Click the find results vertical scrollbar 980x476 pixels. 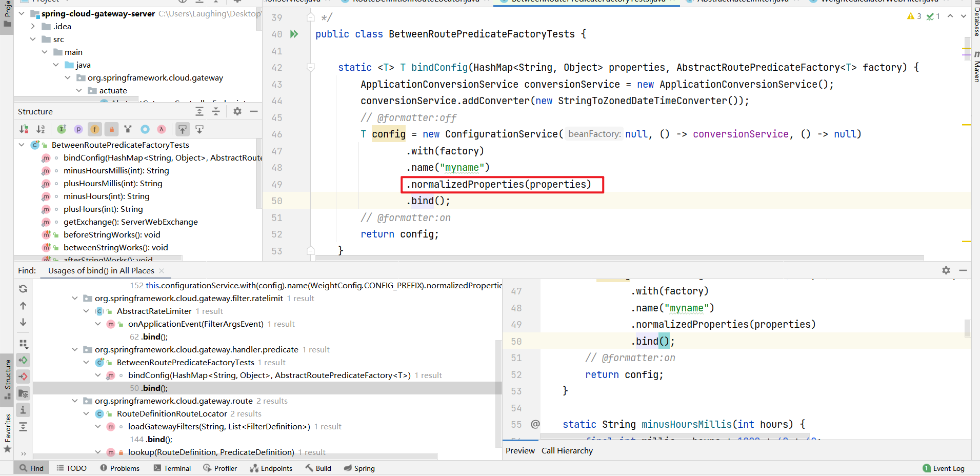pos(498,392)
